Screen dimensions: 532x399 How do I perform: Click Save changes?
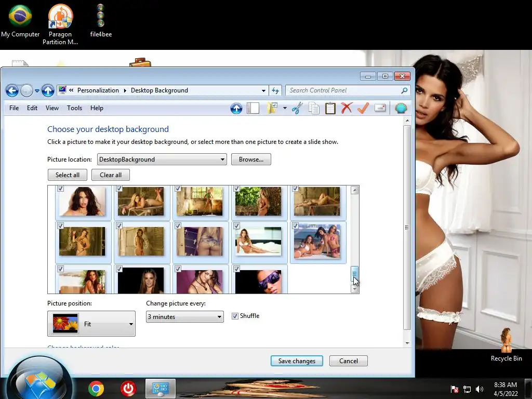[x=297, y=361]
